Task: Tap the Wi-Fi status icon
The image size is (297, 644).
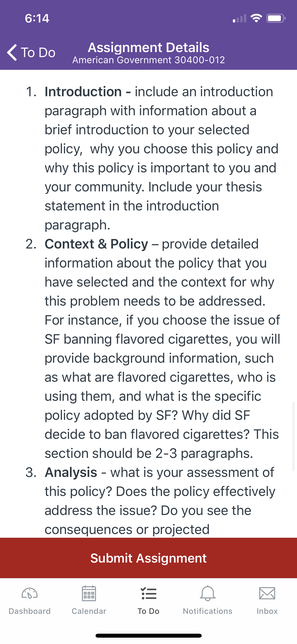Action: (x=256, y=18)
